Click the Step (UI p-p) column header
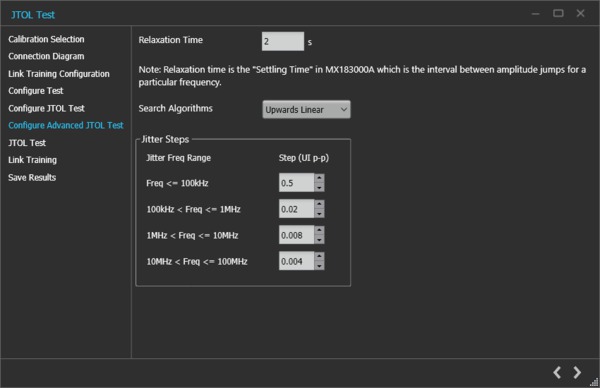Viewport: 600px width, 388px height. point(304,158)
